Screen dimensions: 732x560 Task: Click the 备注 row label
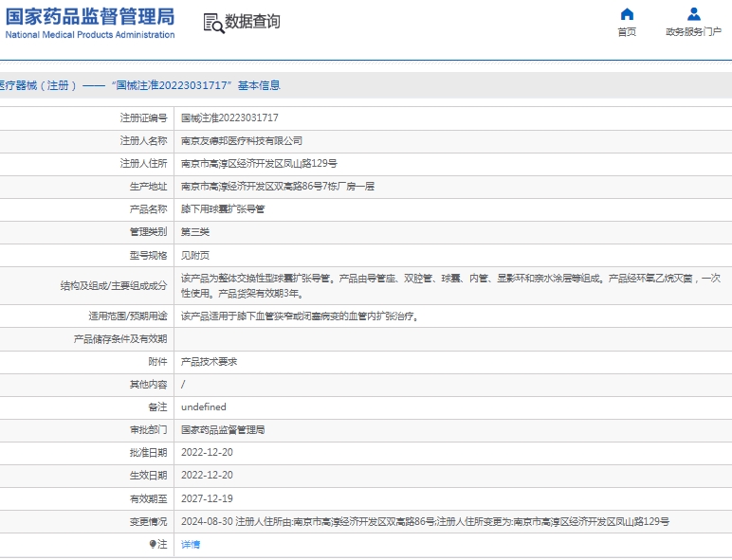[157, 406]
